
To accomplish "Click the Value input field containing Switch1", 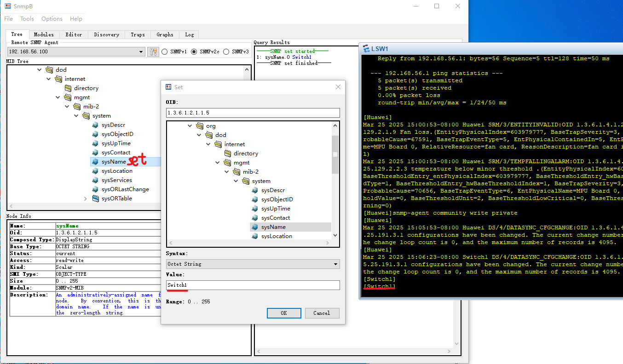I will point(253,285).
